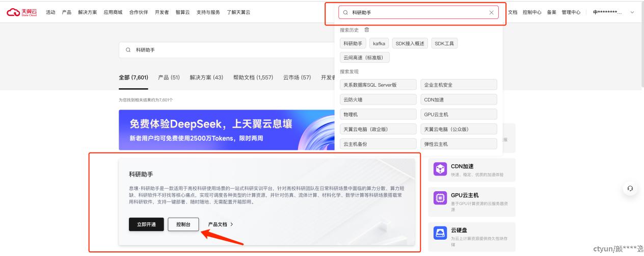The height and width of the screenshot is (256, 644).
Task: Click the 立即开通 button
Action: (x=146, y=224)
